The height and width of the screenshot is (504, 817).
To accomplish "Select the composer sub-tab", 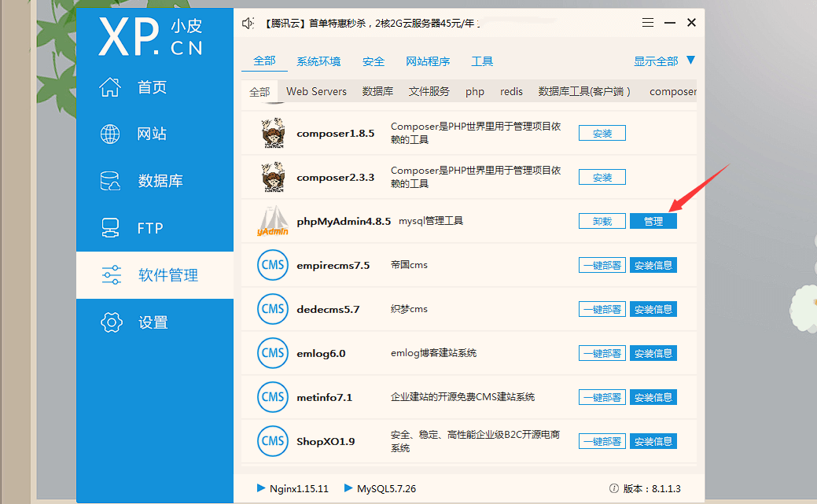I will tap(672, 92).
